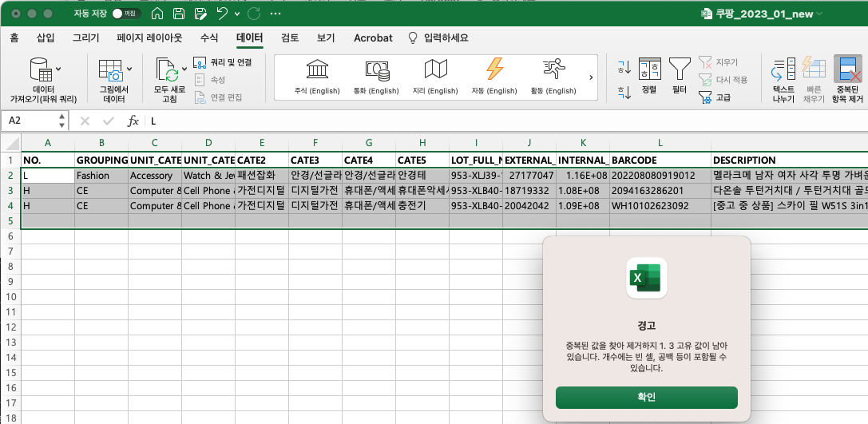Screen dimensions: 868x424
Task: Click the Save icon in title bar
Action: point(179,14)
